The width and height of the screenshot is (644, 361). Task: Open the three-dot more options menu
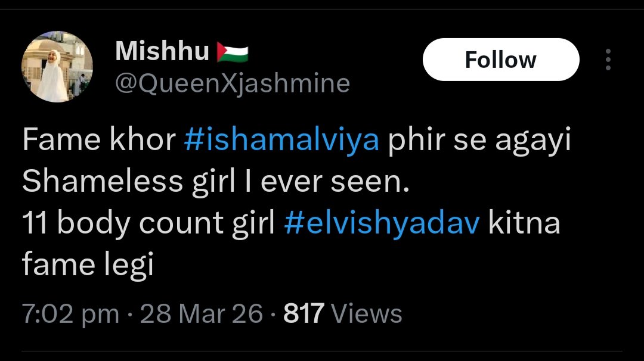[x=608, y=60]
